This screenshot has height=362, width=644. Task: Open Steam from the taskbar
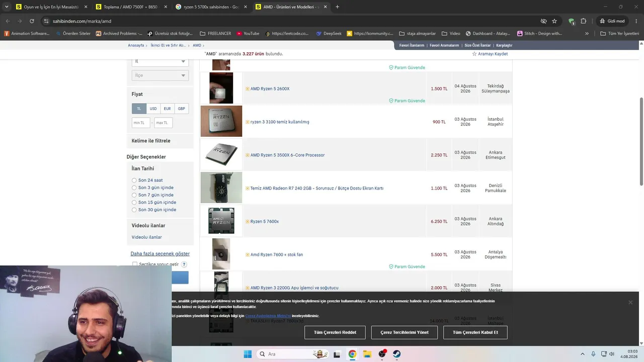[x=397, y=354]
